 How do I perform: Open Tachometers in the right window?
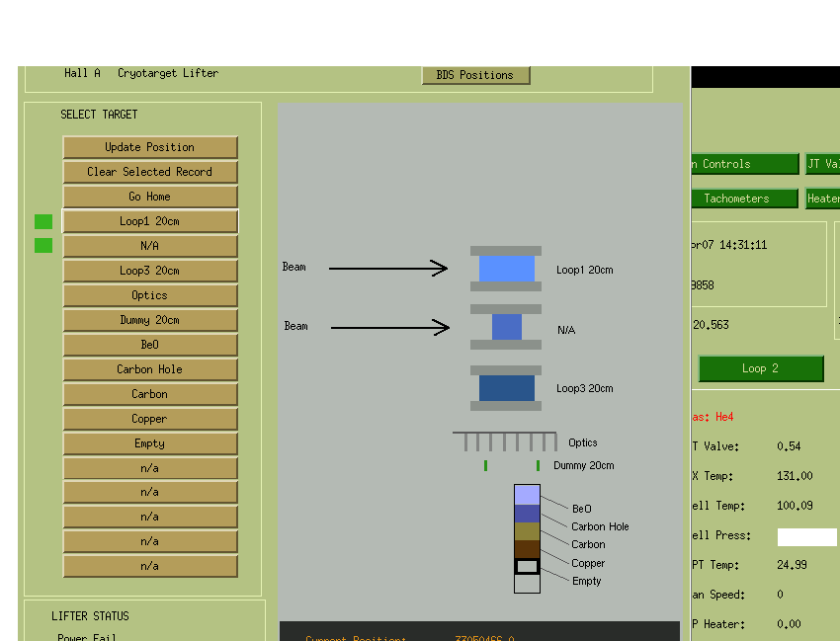click(x=745, y=199)
